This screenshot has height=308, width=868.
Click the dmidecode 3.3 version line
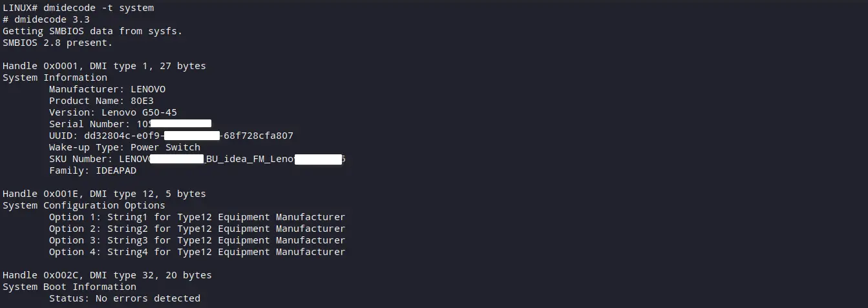[46, 19]
